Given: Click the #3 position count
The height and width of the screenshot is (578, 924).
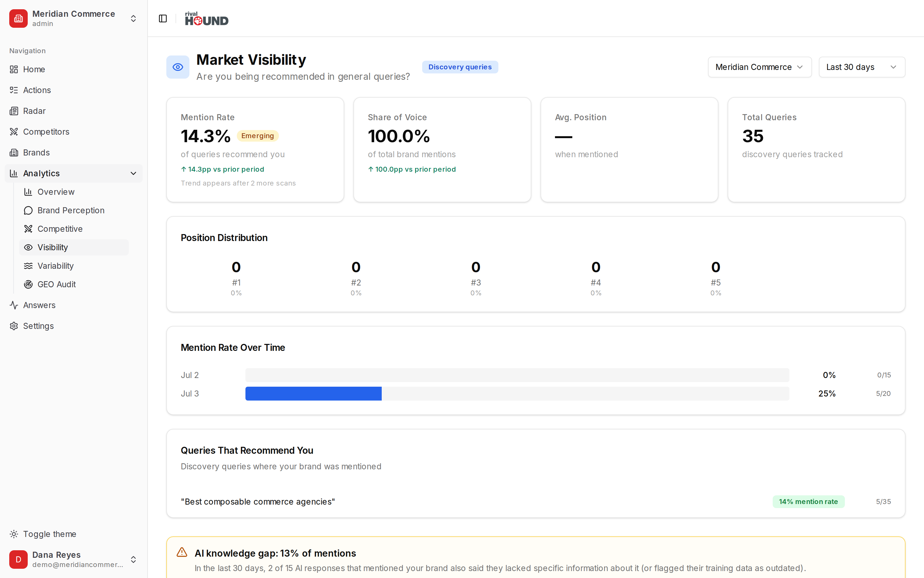Looking at the screenshot, I should [476, 267].
